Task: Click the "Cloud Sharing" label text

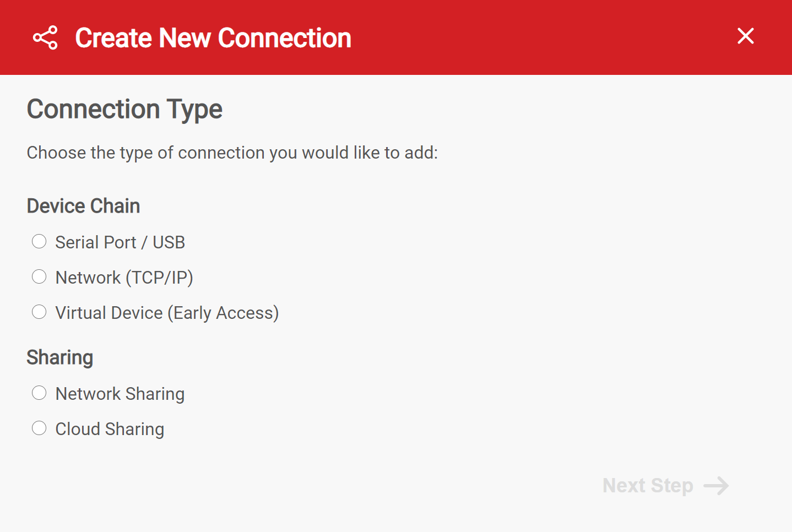Action: click(x=110, y=429)
